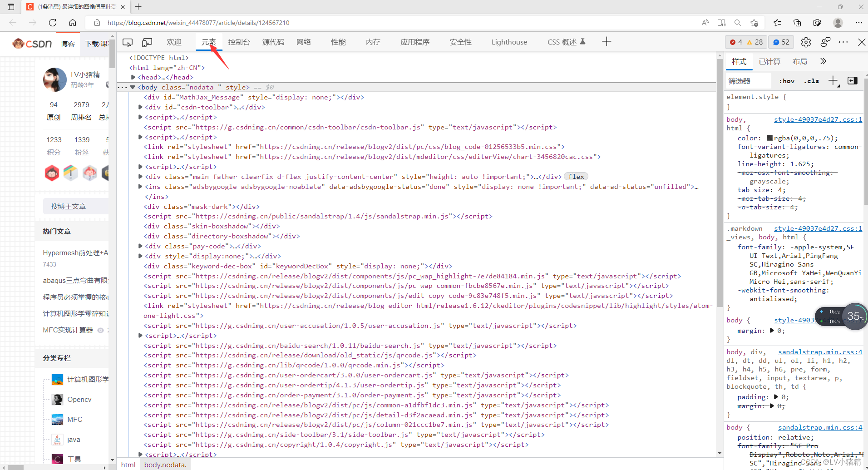The image size is (868, 470).
Task: Show more style pane tabs chevron
Action: pyautogui.click(x=823, y=61)
